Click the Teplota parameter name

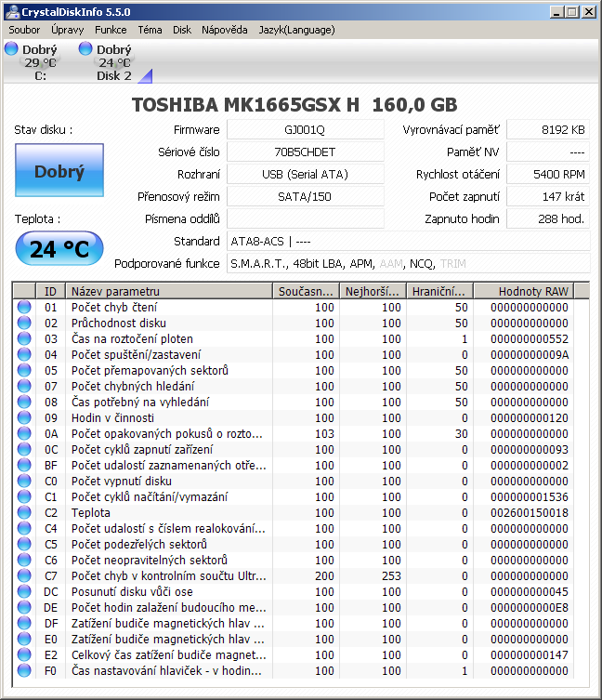[91, 512]
